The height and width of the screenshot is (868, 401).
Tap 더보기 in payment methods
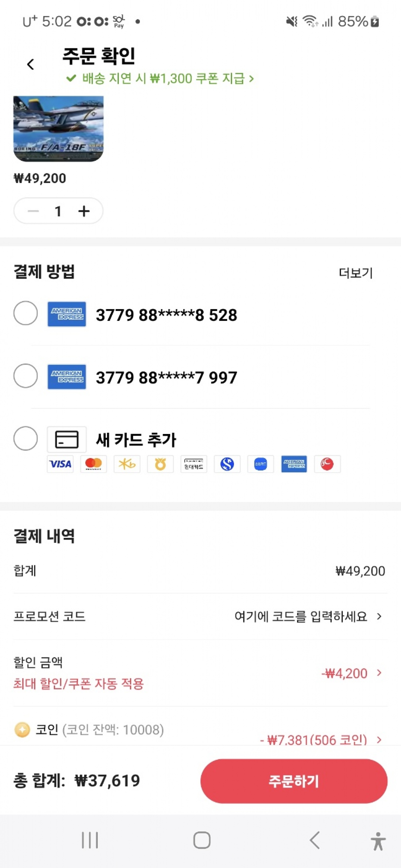click(355, 273)
